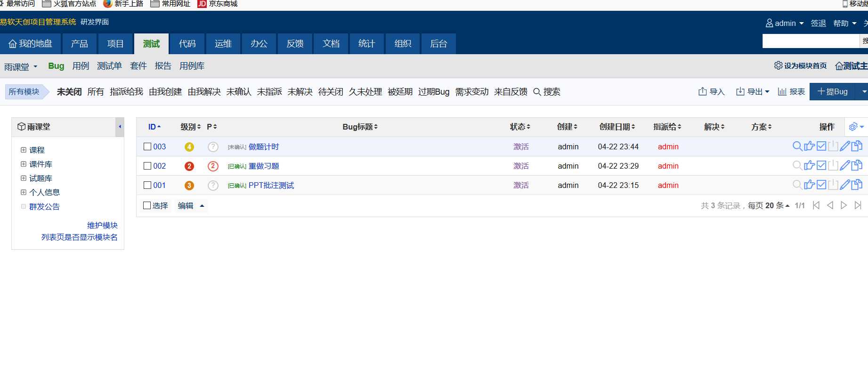The height and width of the screenshot is (366, 868).
Task: Check the checkbox for bug 003
Action: click(x=147, y=146)
